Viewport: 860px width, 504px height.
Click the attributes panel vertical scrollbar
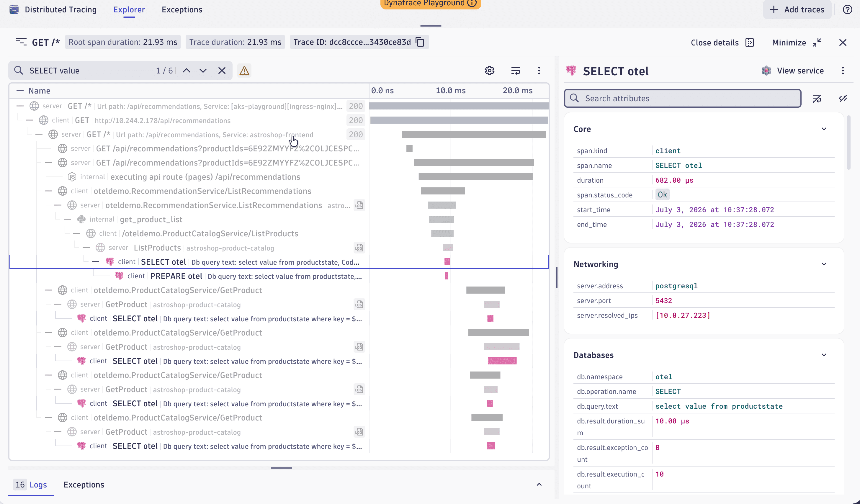coord(848,143)
